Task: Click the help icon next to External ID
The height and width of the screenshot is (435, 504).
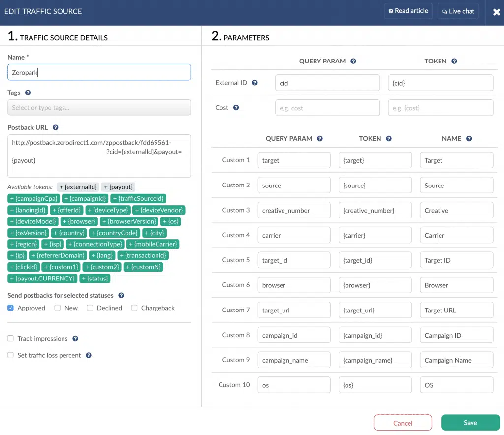Action: click(x=255, y=83)
